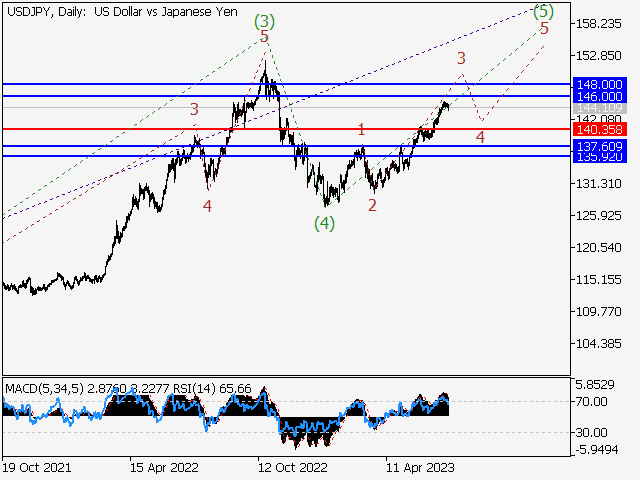
Task: Click the "19 Oct 2021" date label
Action: tap(37, 467)
